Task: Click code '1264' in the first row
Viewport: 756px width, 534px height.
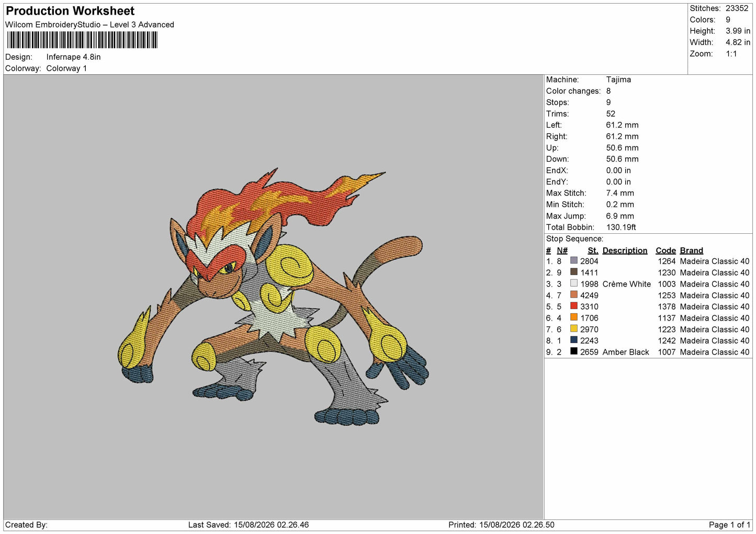Action: pyautogui.click(x=667, y=261)
